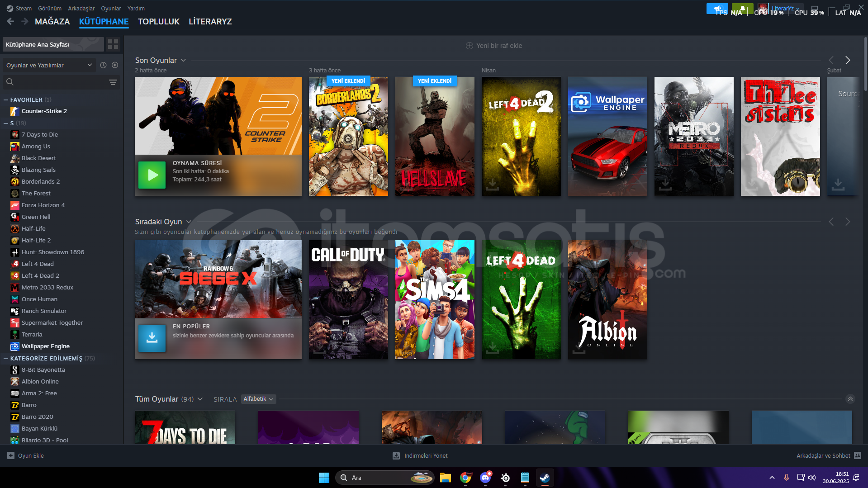Go back with the left navigation arrow

(x=10, y=21)
